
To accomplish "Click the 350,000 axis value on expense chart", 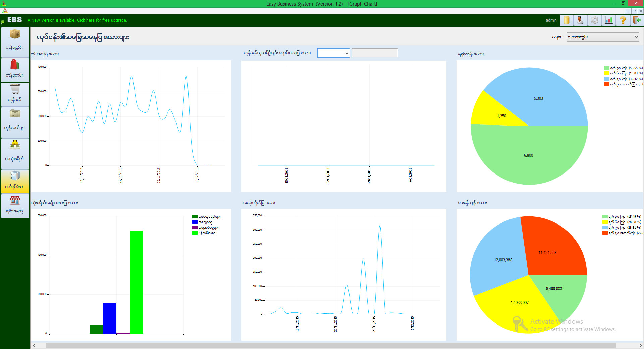I will click(x=257, y=216).
